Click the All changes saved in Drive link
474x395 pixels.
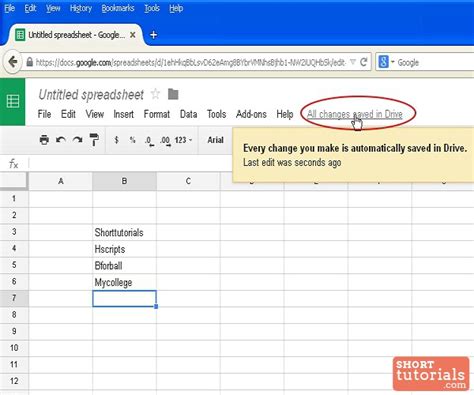click(355, 114)
